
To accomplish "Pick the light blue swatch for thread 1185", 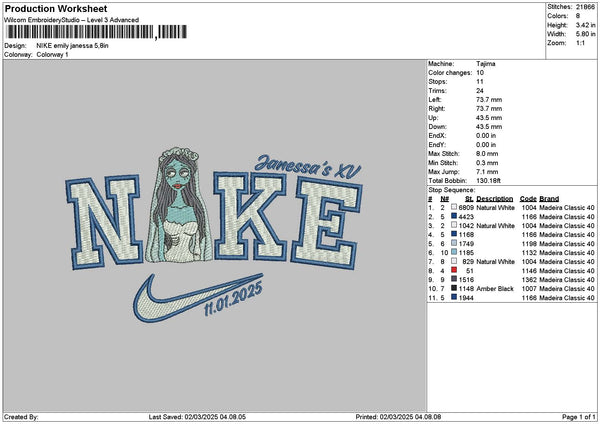I will coord(454,252).
